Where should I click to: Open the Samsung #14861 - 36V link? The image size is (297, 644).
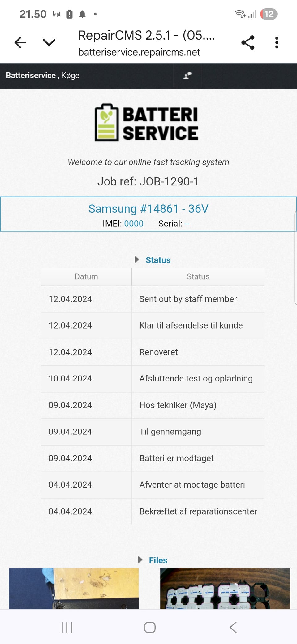[x=148, y=209]
